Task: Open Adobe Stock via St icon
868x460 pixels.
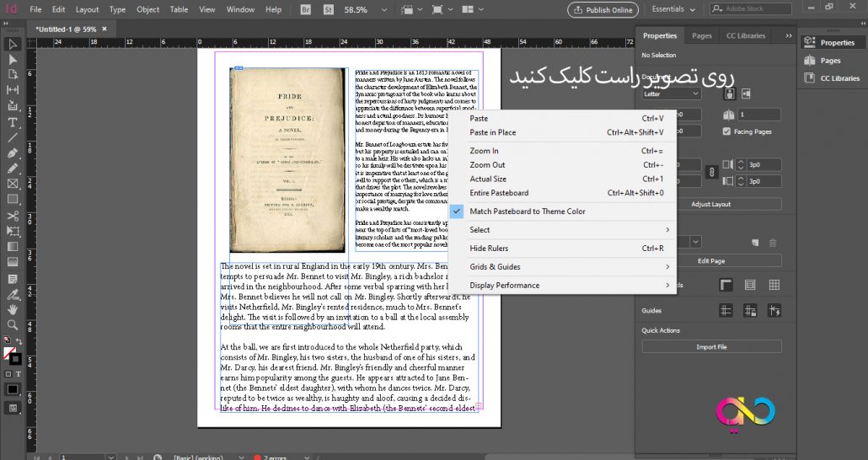Action: pos(329,9)
